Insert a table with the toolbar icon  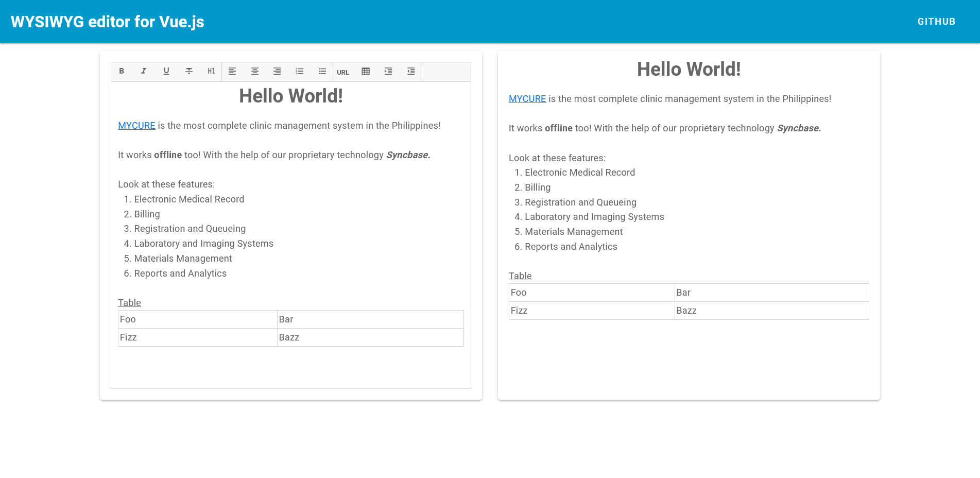point(366,71)
